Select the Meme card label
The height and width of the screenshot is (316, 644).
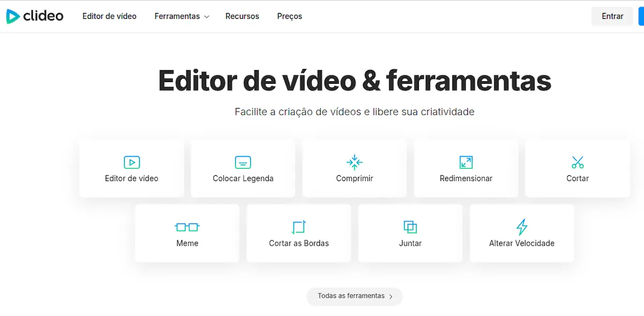pyautogui.click(x=187, y=243)
